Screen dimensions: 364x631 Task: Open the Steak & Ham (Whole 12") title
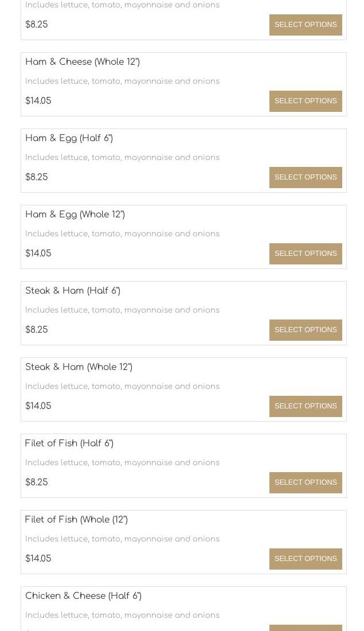(79, 367)
